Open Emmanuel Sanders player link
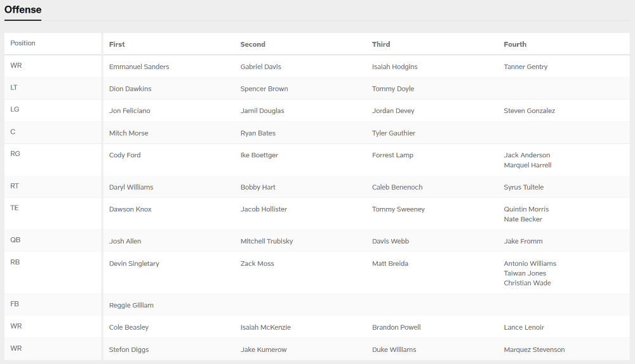Screen dimensions: 635x364 [x=139, y=67]
